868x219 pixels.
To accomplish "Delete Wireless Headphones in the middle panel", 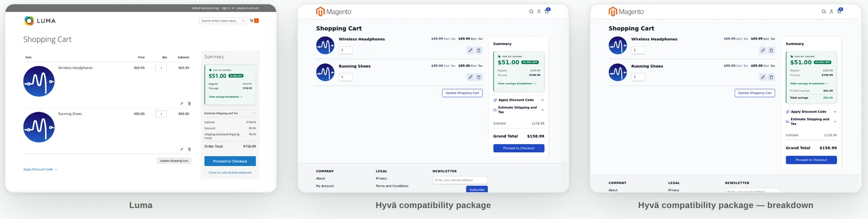I will click(479, 50).
